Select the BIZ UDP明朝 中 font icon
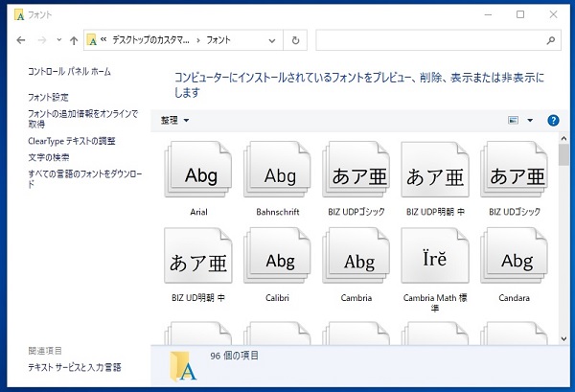Image resolution: width=575 pixels, height=392 pixels. [x=435, y=170]
